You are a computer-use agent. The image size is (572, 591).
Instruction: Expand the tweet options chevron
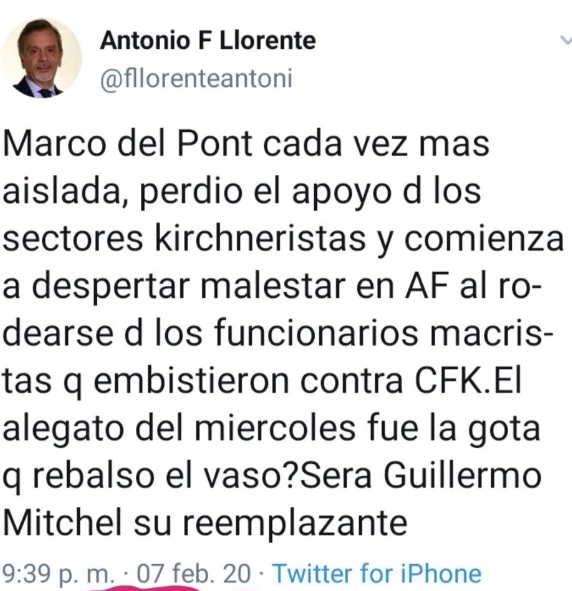(x=566, y=40)
